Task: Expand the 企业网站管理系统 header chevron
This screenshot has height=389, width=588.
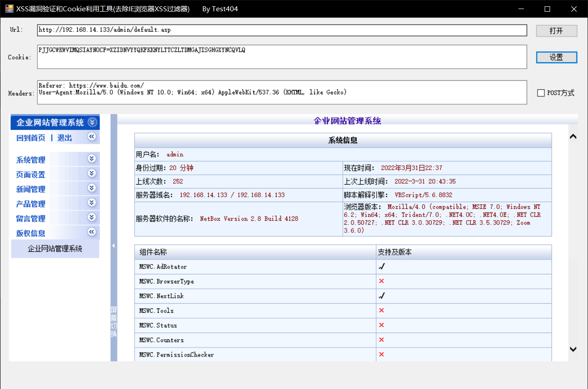Action: pos(92,122)
